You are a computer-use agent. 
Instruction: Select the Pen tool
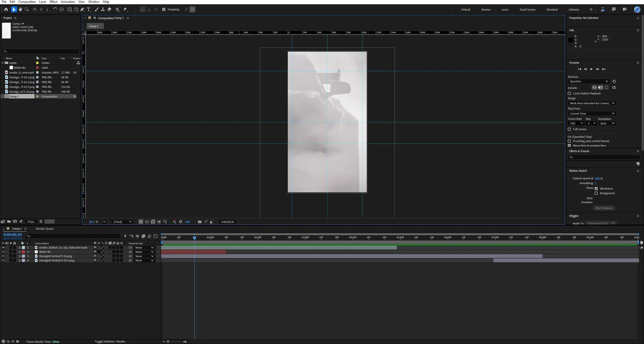(82, 9)
